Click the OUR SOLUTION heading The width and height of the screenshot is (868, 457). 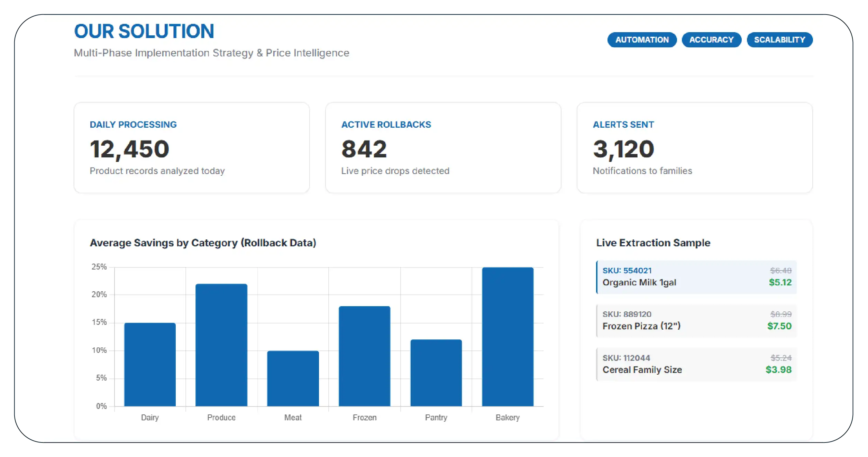point(144,31)
